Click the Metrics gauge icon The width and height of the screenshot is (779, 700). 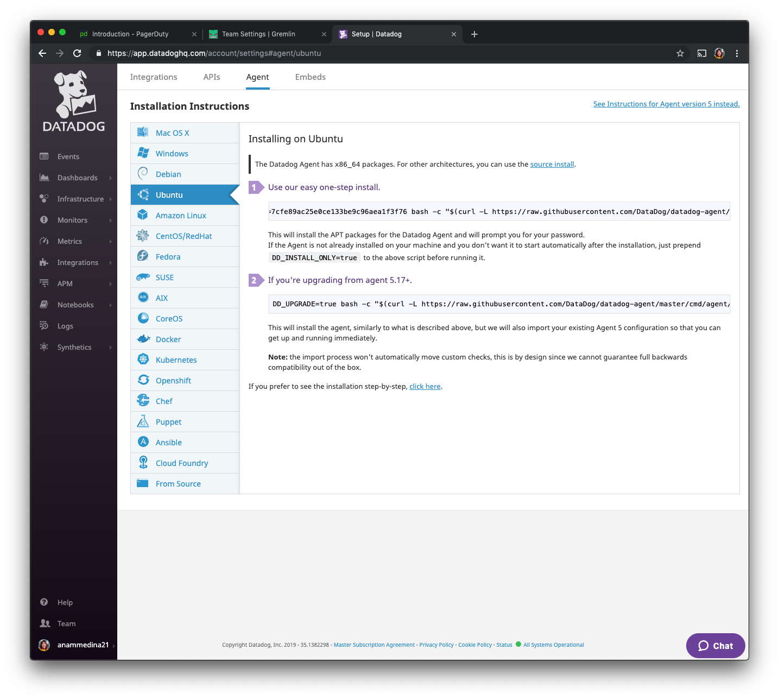[44, 241]
